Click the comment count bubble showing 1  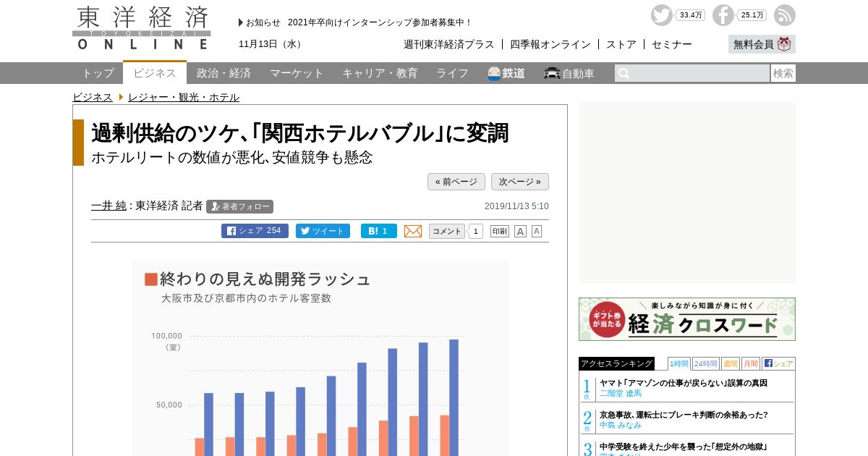(475, 232)
